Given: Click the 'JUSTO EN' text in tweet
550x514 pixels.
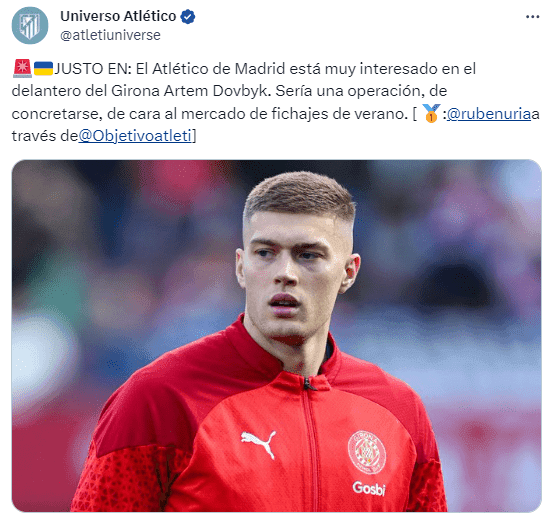Looking at the screenshot, I should [92, 69].
